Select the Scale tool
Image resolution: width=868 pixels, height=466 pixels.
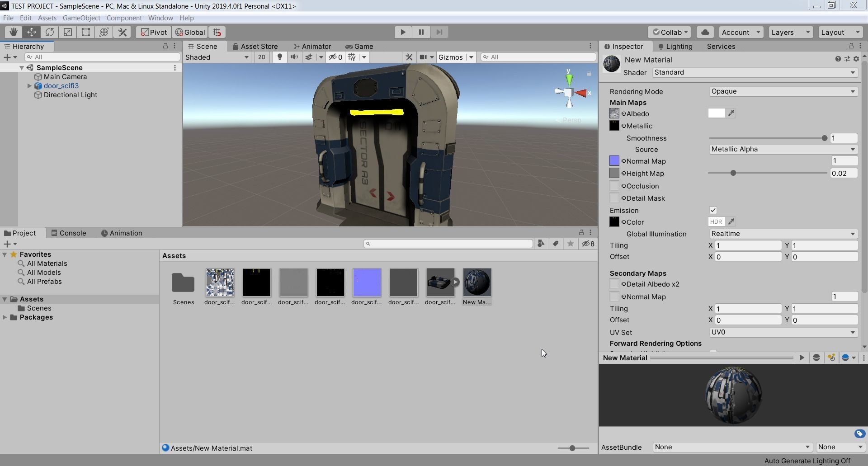point(68,32)
